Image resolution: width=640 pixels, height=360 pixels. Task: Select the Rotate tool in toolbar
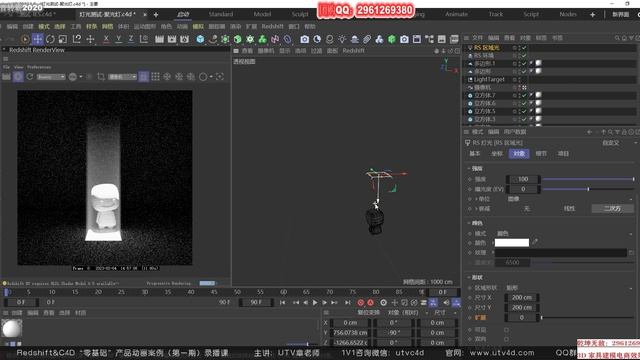point(50,39)
